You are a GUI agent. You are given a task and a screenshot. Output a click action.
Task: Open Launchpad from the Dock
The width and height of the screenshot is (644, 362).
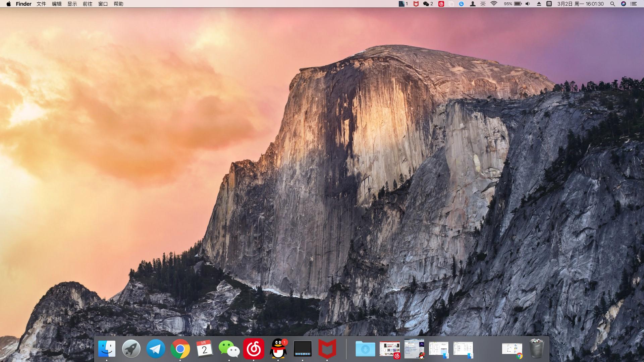(x=131, y=349)
